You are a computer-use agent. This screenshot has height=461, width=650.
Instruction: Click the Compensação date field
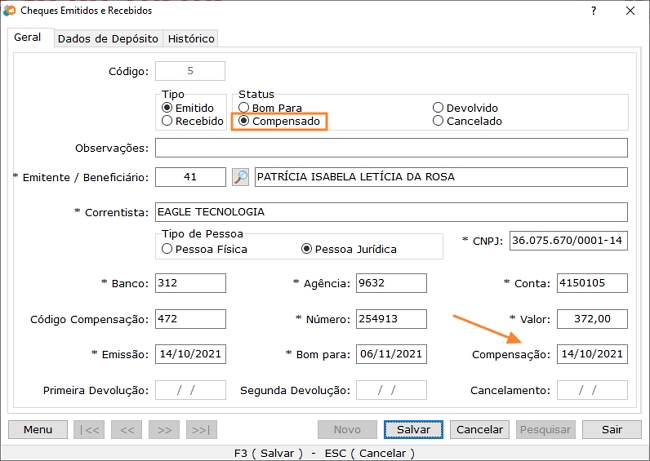pyautogui.click(x=592, y=354)
